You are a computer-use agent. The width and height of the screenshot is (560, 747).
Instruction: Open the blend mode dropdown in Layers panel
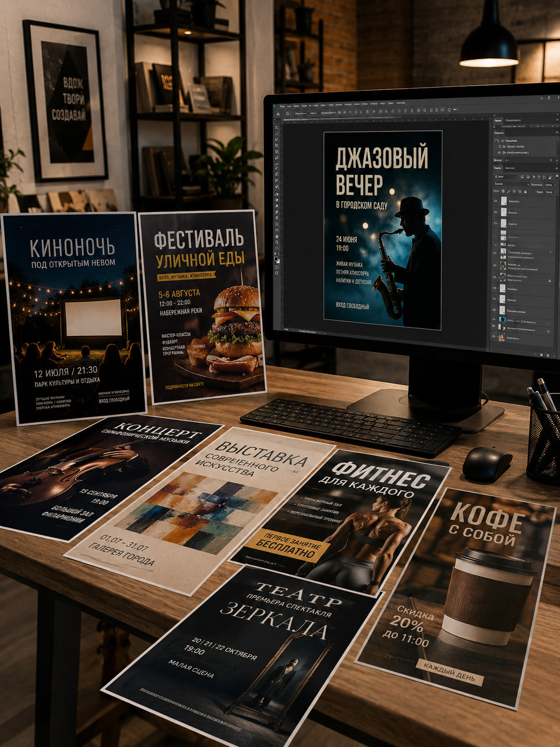click(x=511, y=184)
